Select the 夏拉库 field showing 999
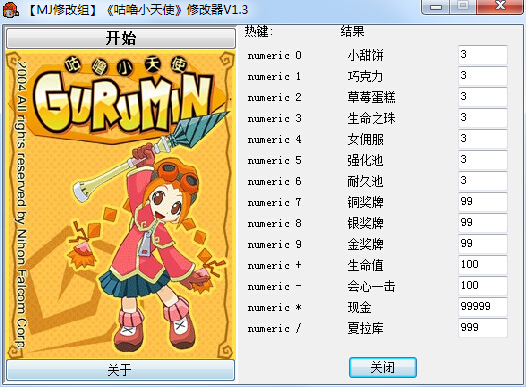 point(483,328)
